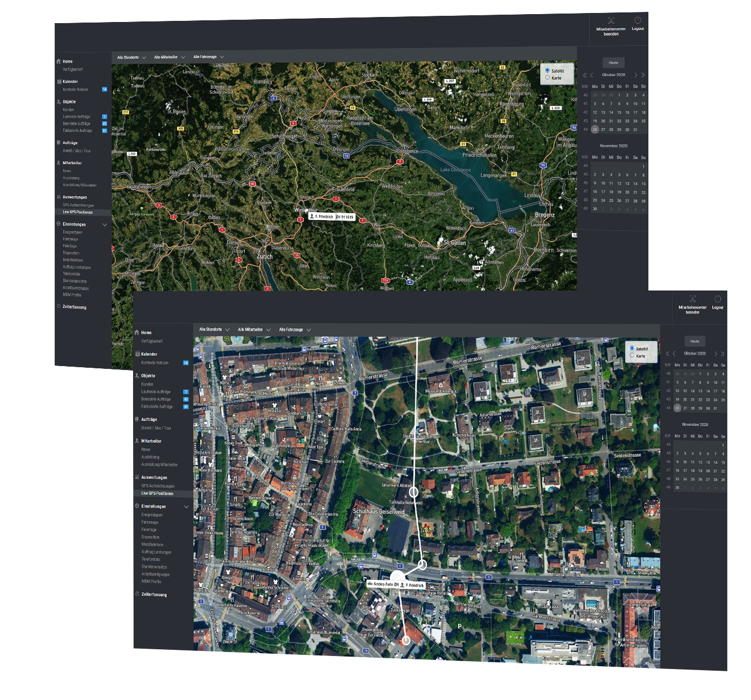This screenshot has width=751, height=700.
Task: Open GPS Aufzeichnungen in street map window
Action: 158,486
